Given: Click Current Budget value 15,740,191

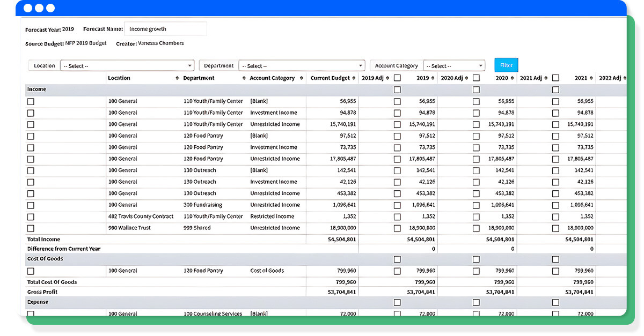Looking at the screenshot, I should pyautogui.click(x=343, y=124).
